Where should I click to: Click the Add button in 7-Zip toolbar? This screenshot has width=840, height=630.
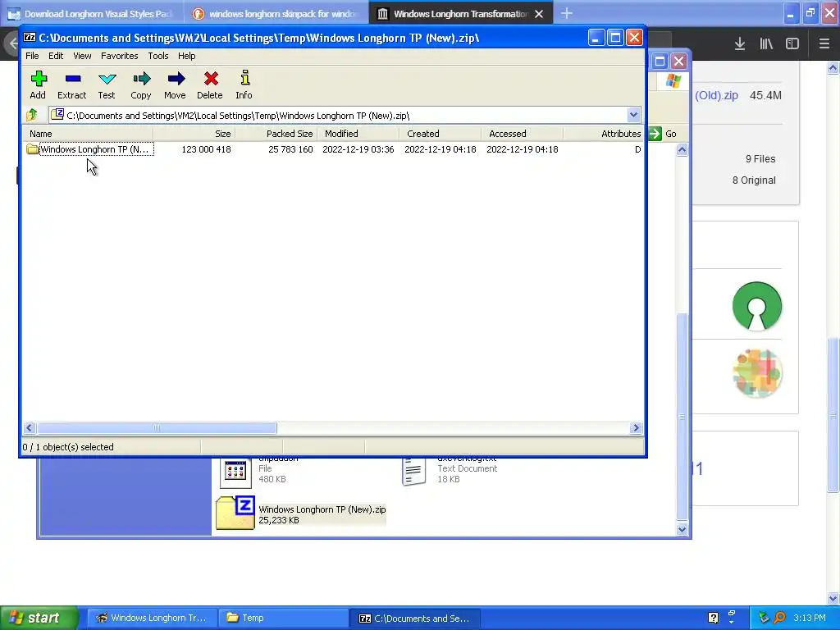click(x=38, y=84)
